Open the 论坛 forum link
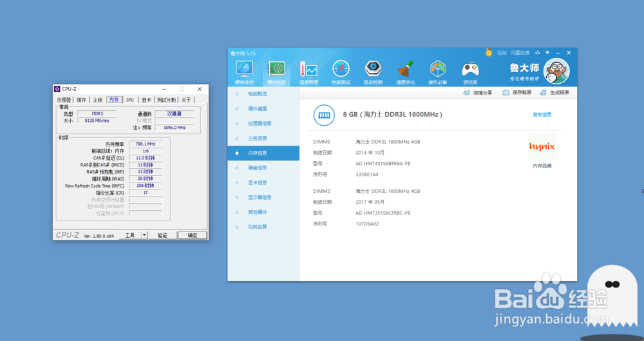Image resolution: width=644 pixels, height=341 pixels. [502, 53]
